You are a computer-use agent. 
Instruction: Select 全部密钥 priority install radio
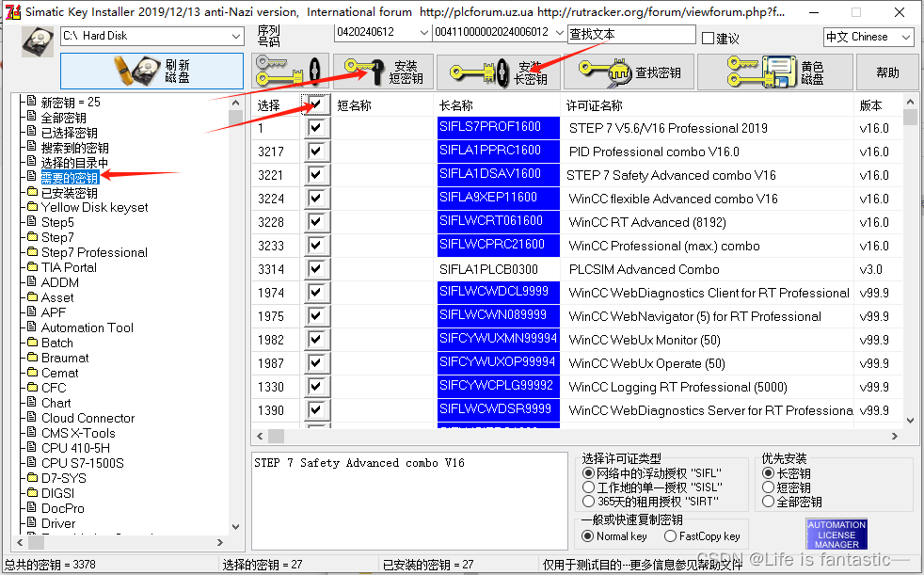coord(768,502)
